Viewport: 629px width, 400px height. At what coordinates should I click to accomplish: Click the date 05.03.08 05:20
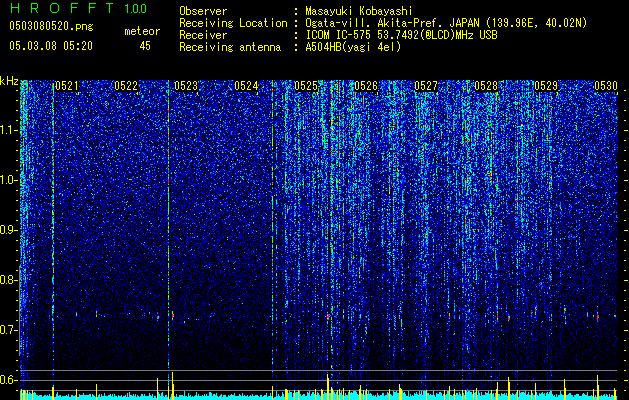[51, 46]
